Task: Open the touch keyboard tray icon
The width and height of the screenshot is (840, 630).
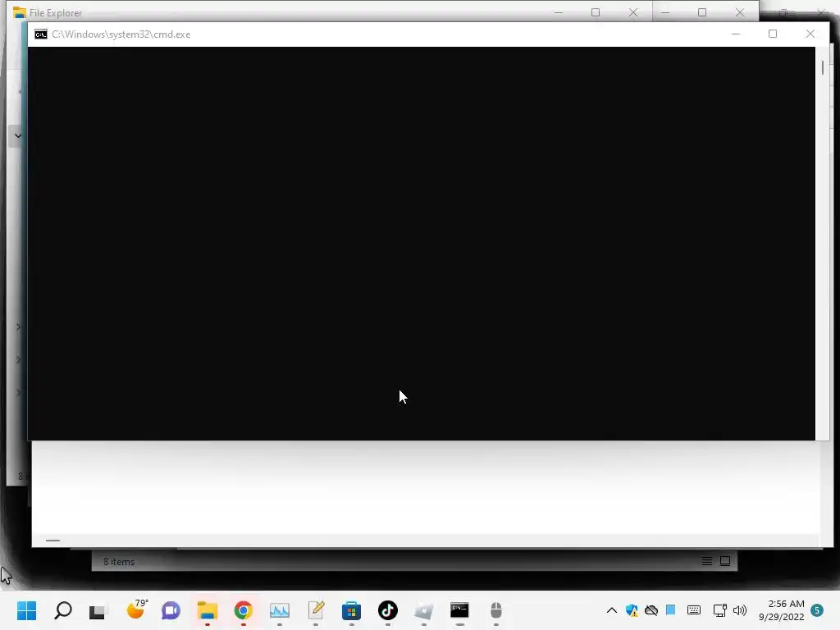Action: click(694, 610)
